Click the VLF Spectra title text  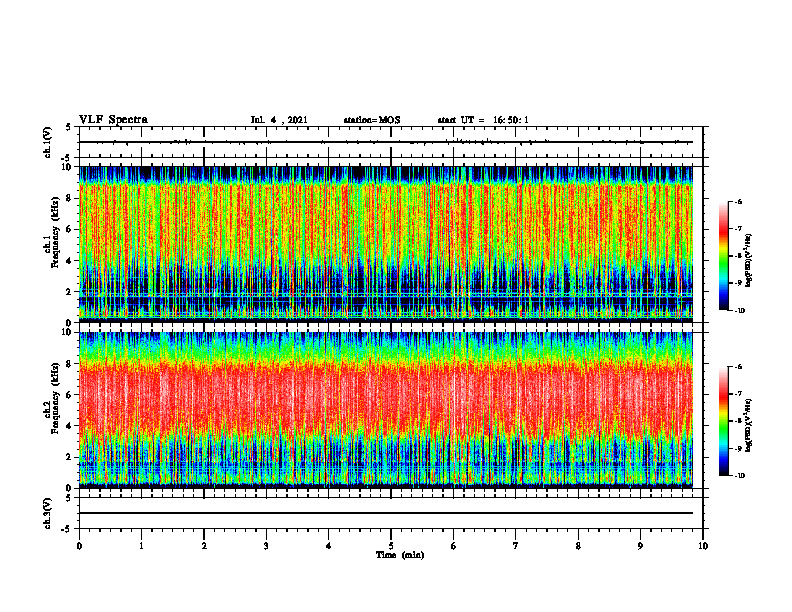[x=113, y=120]
